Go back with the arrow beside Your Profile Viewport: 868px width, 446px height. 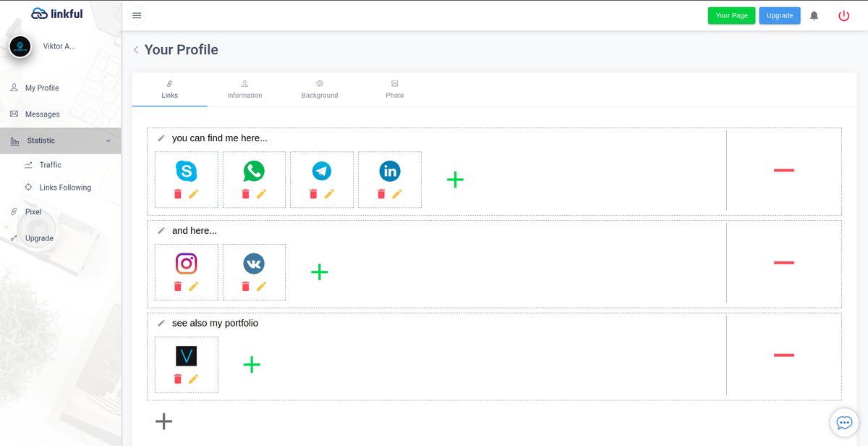(135, 50)
